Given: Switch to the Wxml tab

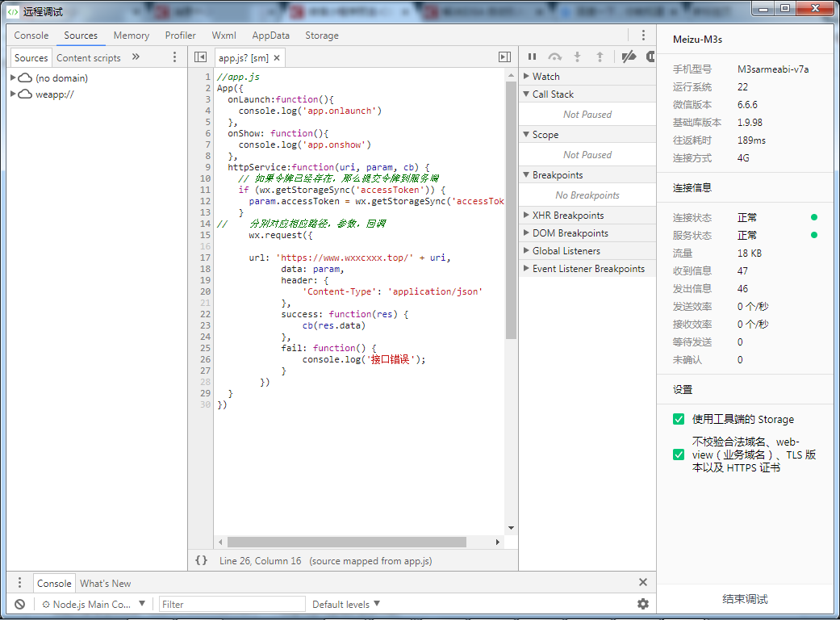Looking at the screenshot, I should coord(224,36).
